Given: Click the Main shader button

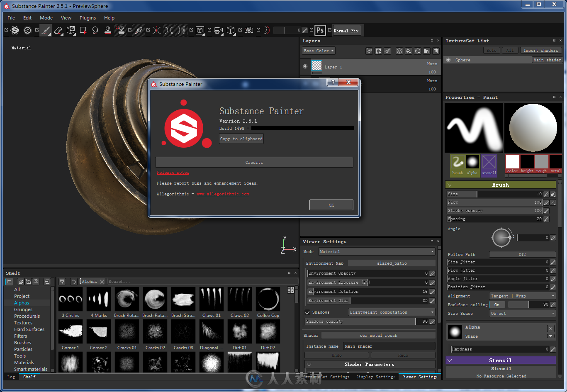Looking at the screenshot, I should coord(547,60).
